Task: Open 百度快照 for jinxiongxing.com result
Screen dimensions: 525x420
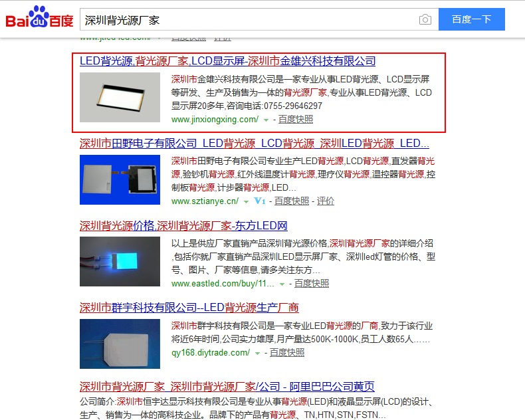Action: (296, 119)
